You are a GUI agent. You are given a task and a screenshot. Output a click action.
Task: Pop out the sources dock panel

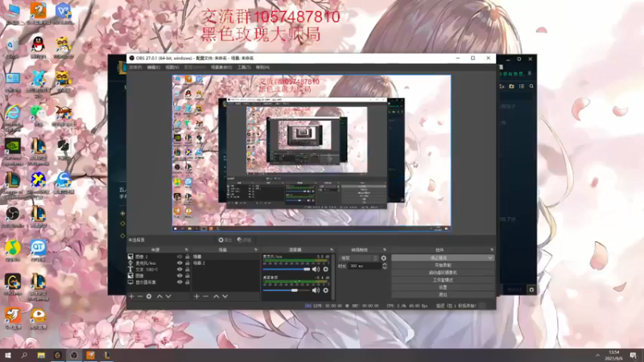coord(187,249)
